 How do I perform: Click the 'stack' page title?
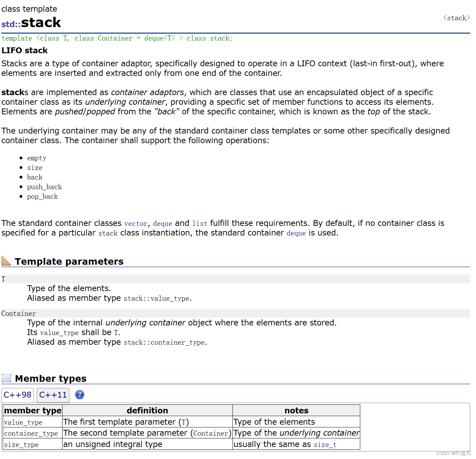(41, 23)
